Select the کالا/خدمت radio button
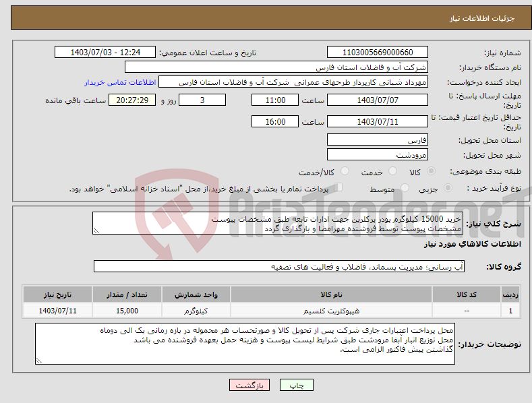This screenshot has height=403, width=532. (345, 171)
